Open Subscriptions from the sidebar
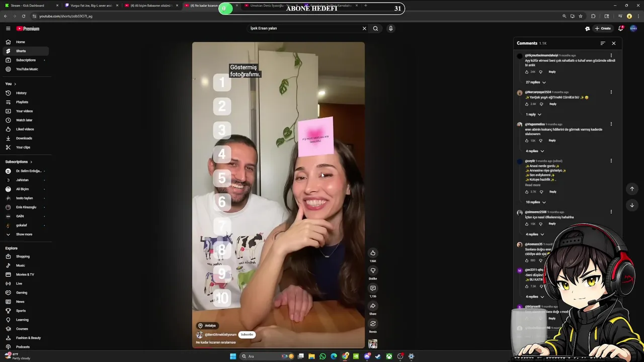This screenshot has height=362, width=644. coord(25,60)
